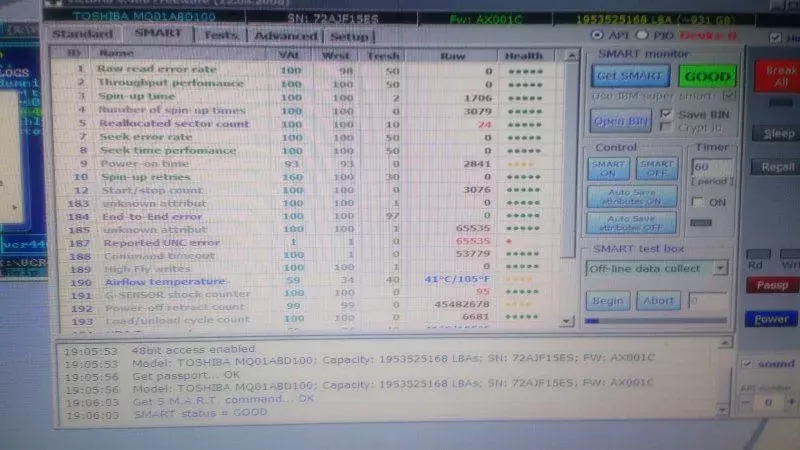Click the SMART test progress bar

[656, 321]
